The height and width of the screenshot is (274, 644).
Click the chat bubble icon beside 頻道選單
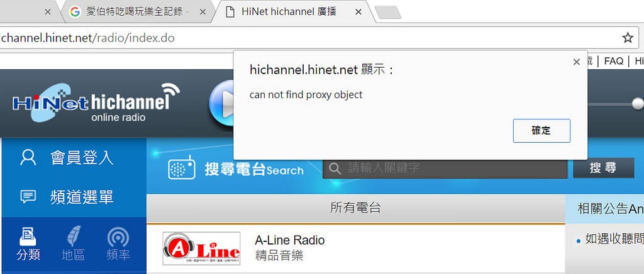28,197
